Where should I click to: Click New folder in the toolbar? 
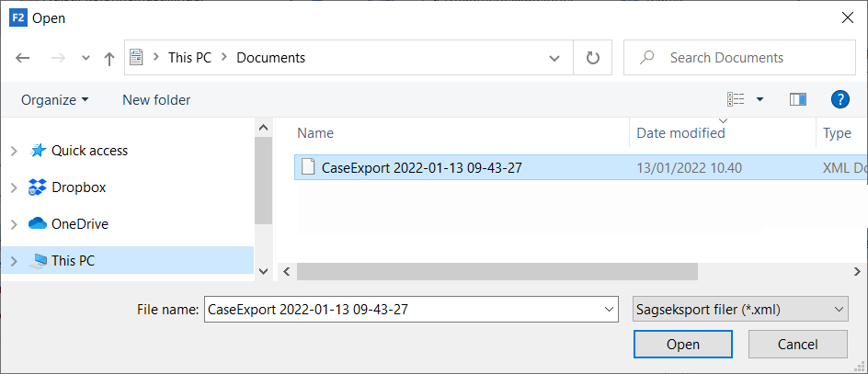[x=156, y=99]
